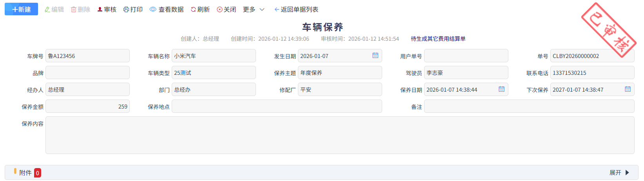This screenshot has width=644, height=181.
Task: Click the 待生成其它费用结算单 status link
Action: 438,39
